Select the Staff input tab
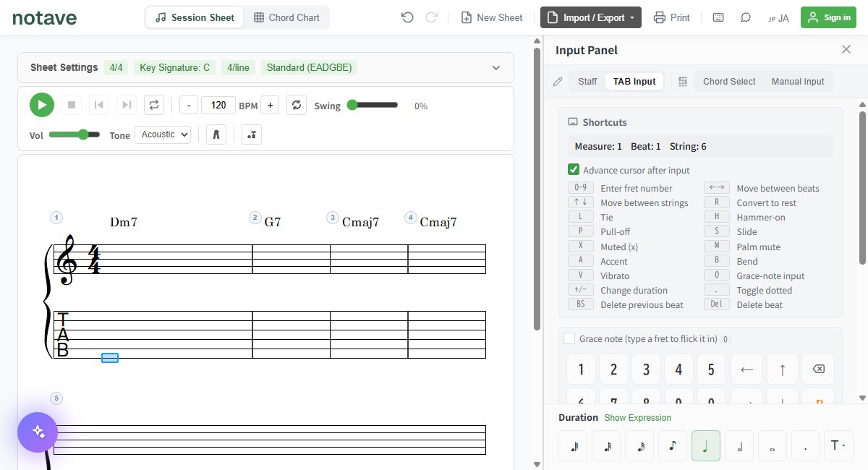The height and width of the screenshot is (470, 868). pos(587,82)
